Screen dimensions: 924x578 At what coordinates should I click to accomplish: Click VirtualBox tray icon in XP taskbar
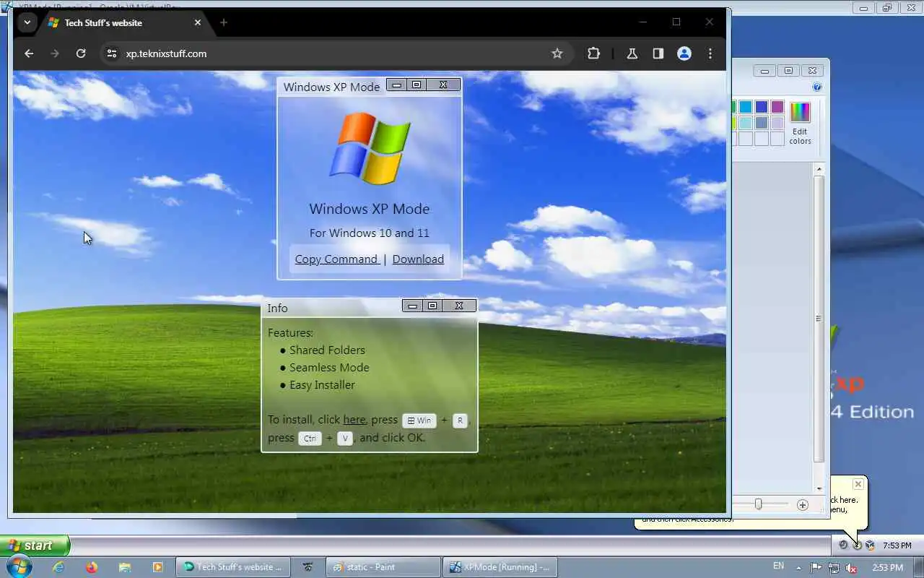(x=870, y=545)
